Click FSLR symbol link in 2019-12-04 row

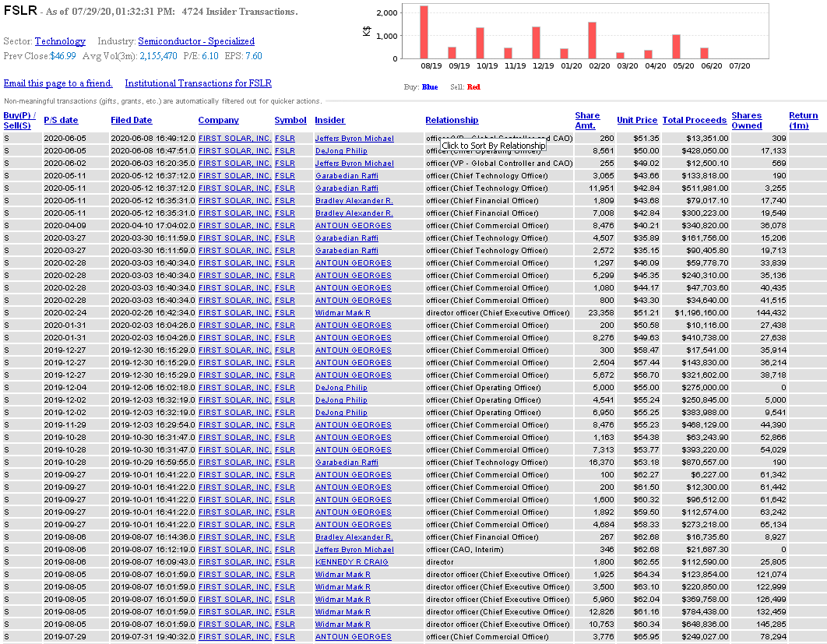pos(285,388)
